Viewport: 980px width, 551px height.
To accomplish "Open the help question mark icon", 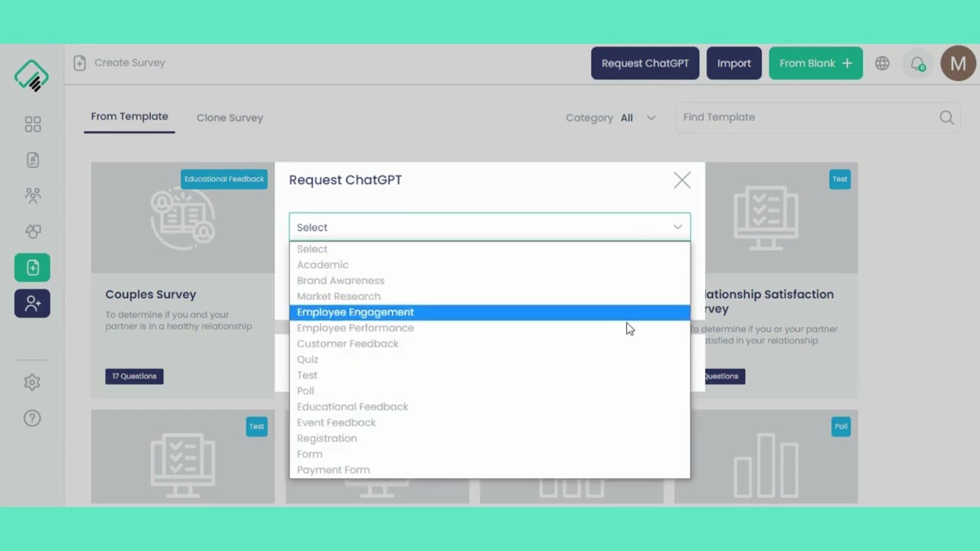I will click(x=32, y=418).
